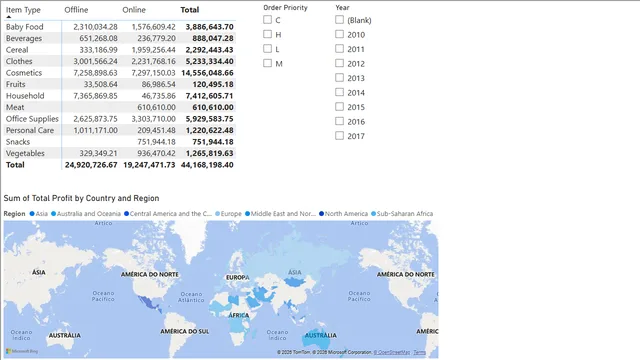Select the Cosmetics row label
Screen dimensions: 640x360
tap(24, 73)
